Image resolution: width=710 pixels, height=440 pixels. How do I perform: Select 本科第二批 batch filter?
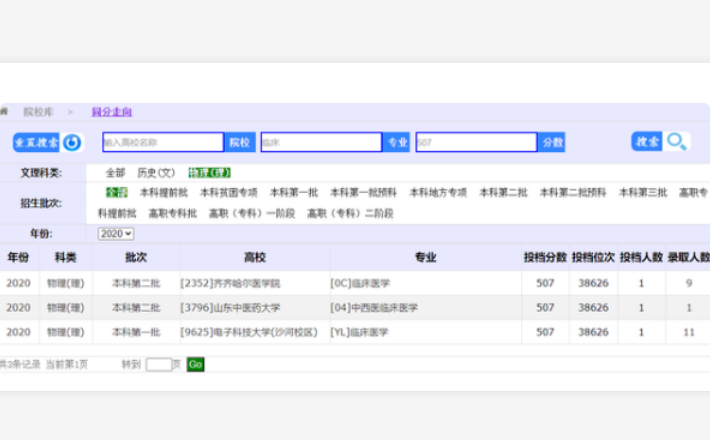click(504, 192)
